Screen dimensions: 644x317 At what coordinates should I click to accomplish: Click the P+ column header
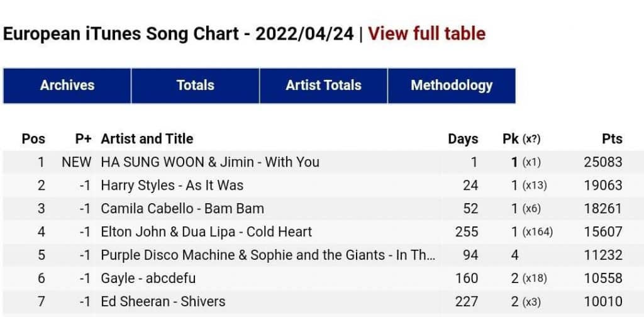83,139
